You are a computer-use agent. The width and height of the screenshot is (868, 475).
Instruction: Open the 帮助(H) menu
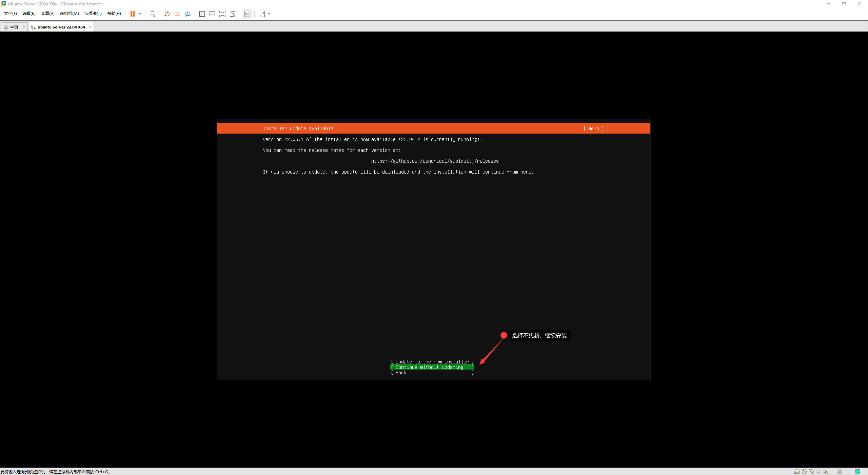pyautogui.click(x=114, y=14)
